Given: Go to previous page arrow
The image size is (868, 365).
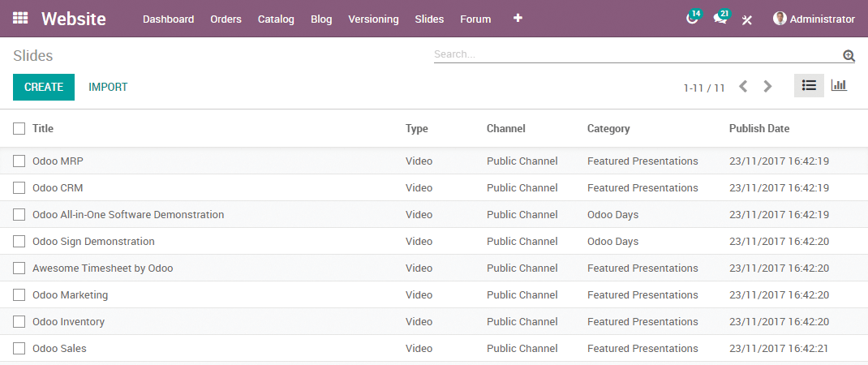Looking at the screenshot, I should click(x=743, y=87).
